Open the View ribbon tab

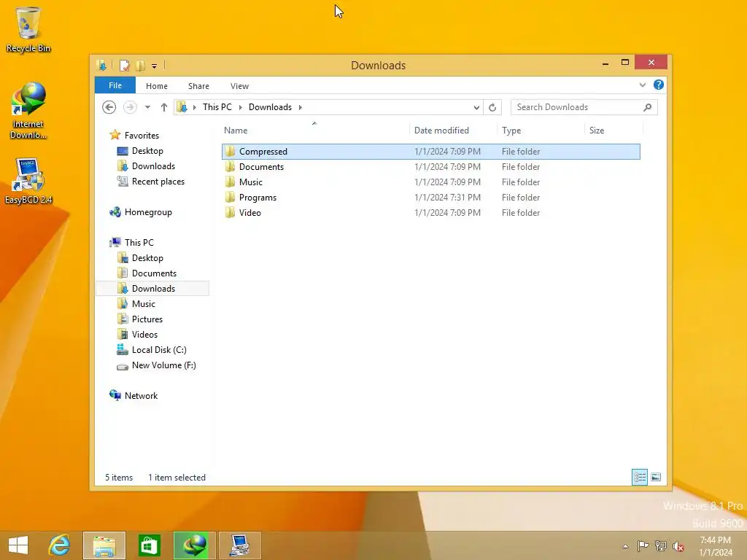(239, 86)
